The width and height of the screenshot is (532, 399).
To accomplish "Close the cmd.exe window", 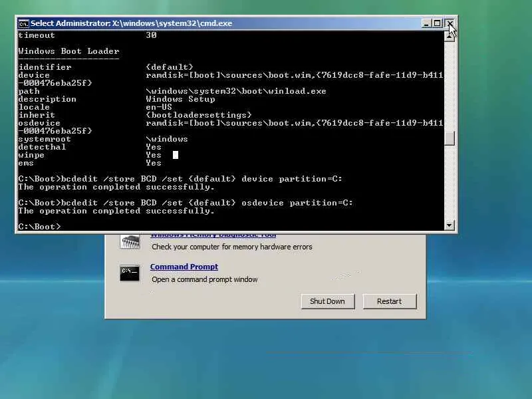I will coord(450,23).
